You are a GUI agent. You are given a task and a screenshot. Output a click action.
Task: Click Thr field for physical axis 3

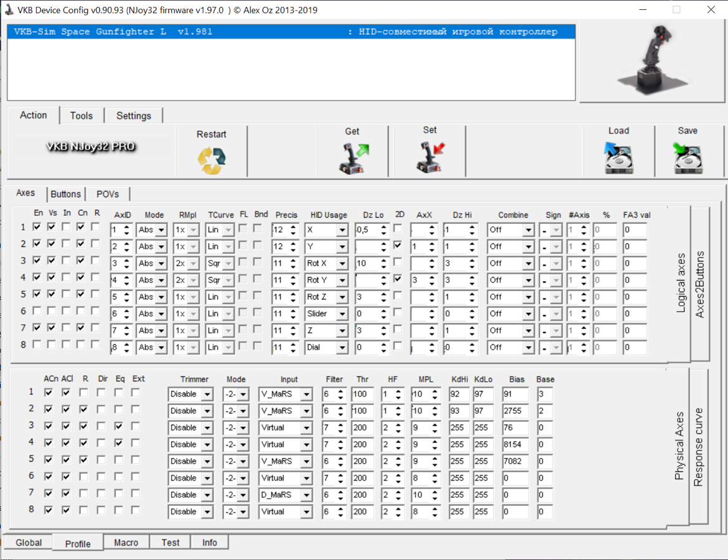363,427
